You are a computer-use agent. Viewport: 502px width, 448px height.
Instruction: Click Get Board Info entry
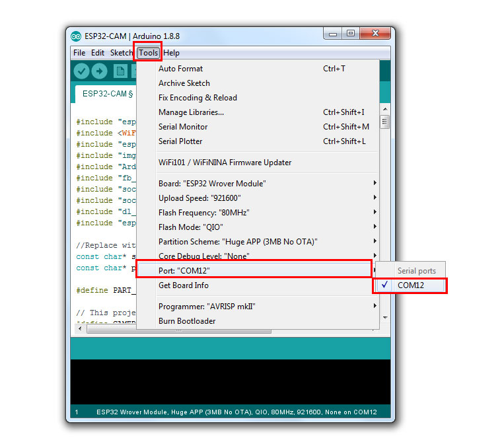(x=258, y=285)
